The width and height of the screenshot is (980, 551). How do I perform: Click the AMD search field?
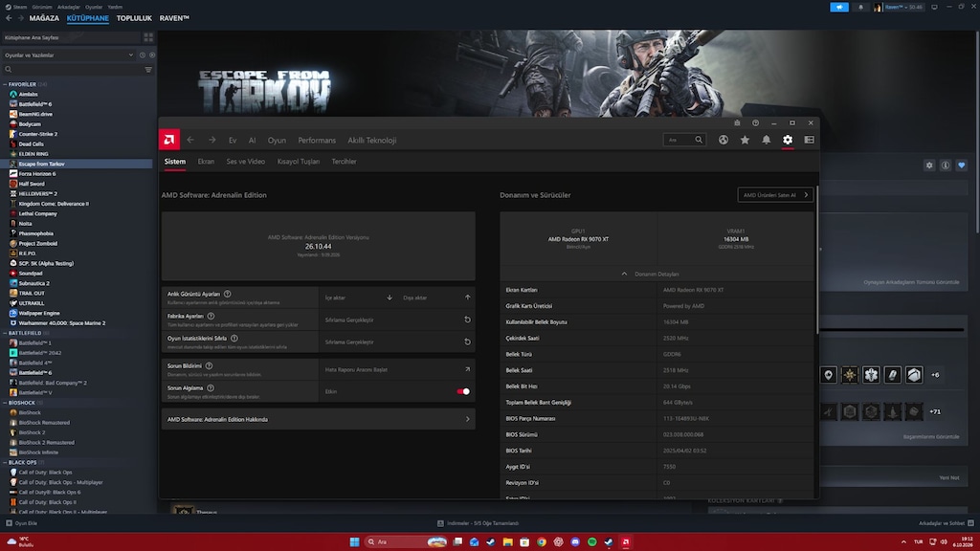tap(684, 140)
